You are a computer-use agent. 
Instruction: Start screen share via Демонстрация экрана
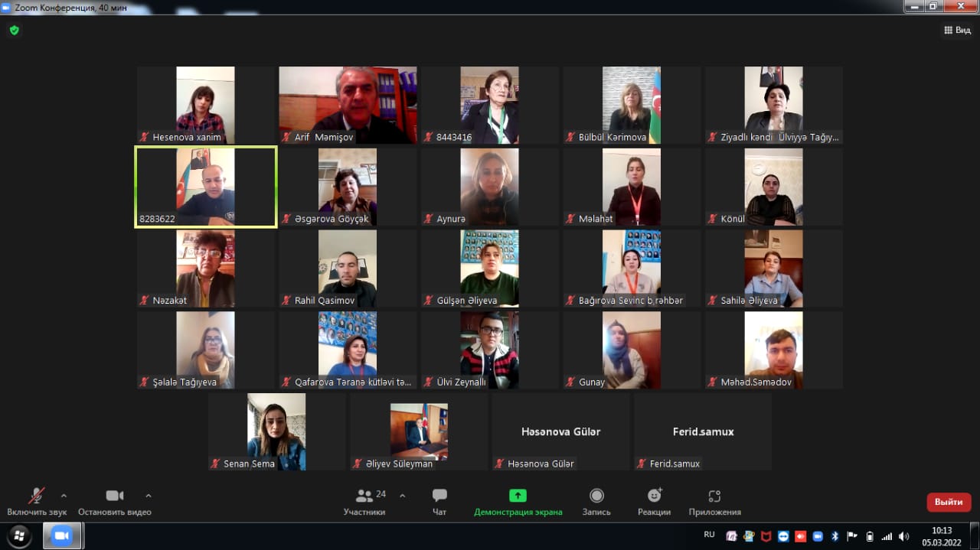[x=518, y=496]
